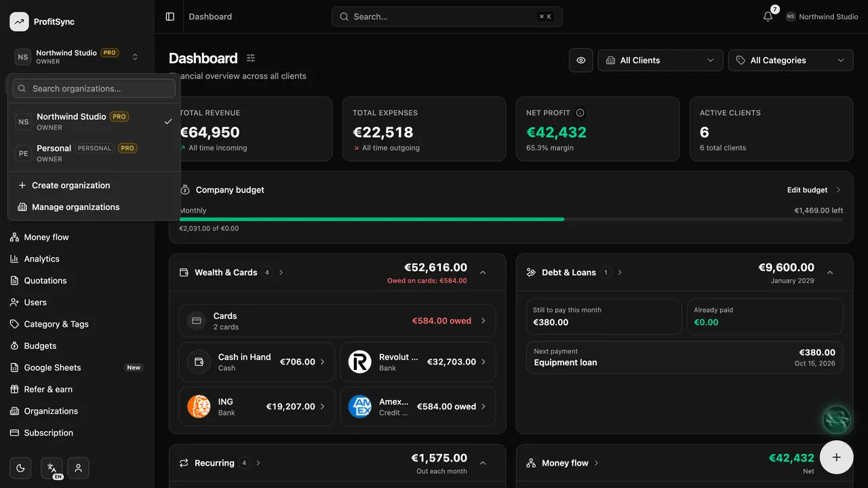Toggle values visibility eye button

coord(581,60)
